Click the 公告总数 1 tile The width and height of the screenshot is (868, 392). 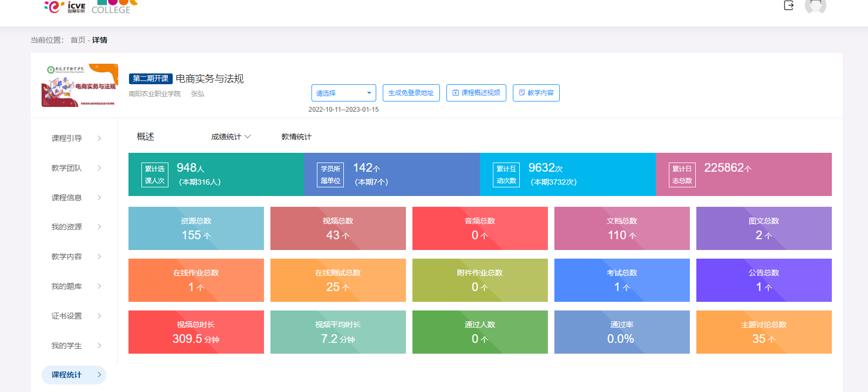tap(764, 280)
